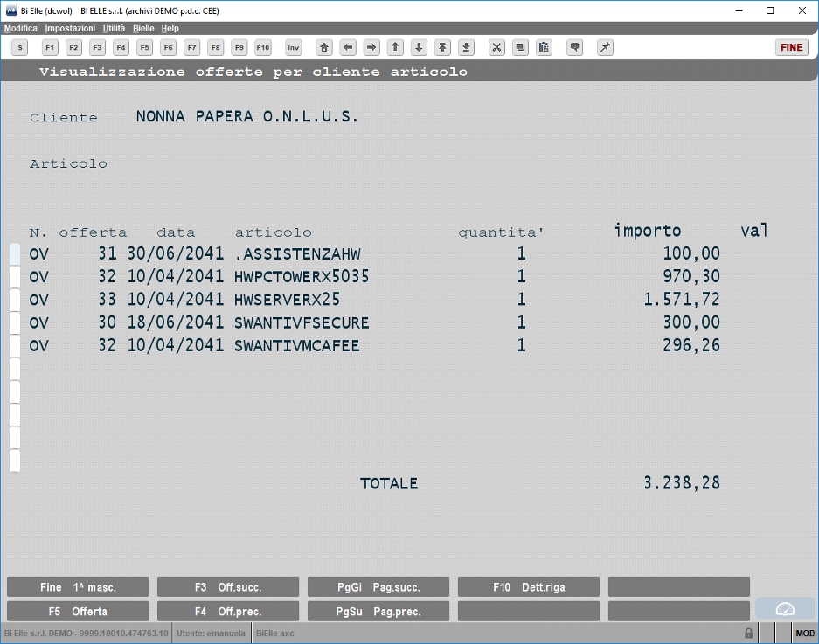The image size is (819, 644).
Task: Click the F5 Offerta button
Action: (x=78, y=612)
